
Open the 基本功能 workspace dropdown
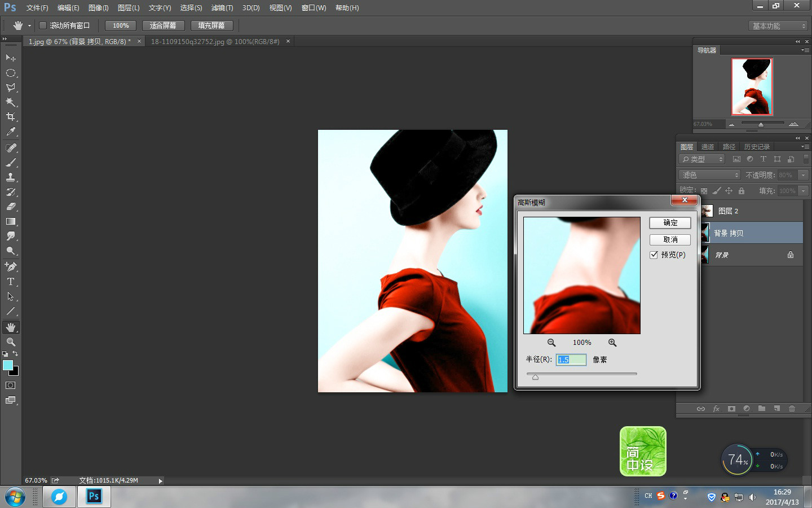(x=779, y=26)
